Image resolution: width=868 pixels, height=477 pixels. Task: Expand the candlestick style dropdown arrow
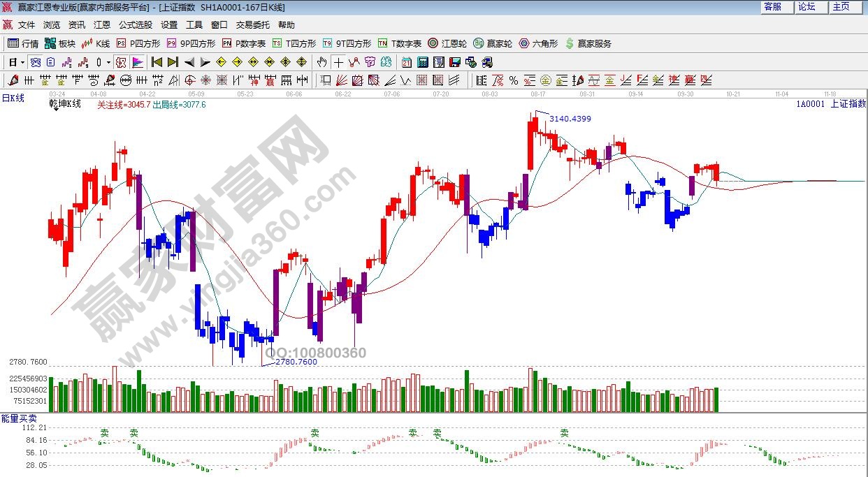[108, 62]
